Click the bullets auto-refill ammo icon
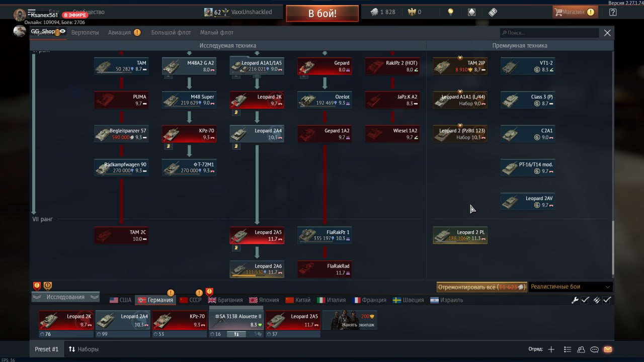The width and height of the screenshot is (644, 362). coord(596,300)
